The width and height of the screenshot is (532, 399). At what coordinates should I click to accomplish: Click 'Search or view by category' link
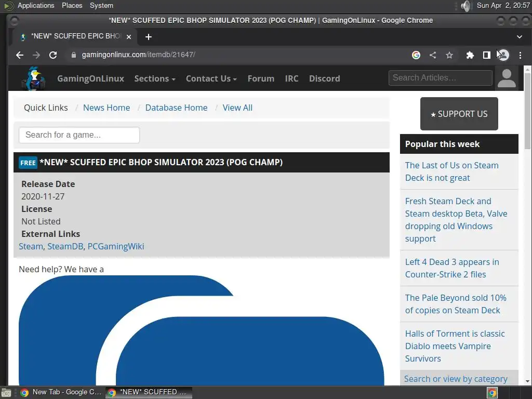point(456,379)
